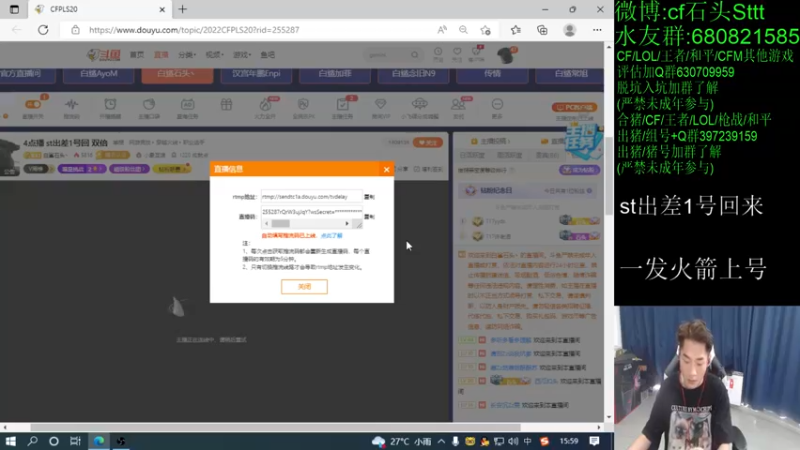Image resolution: width=800 pixels, height=450 pixels.
Task: Click the UFO spaceship icon in streamer toolbar
Action: pos(419,104)
